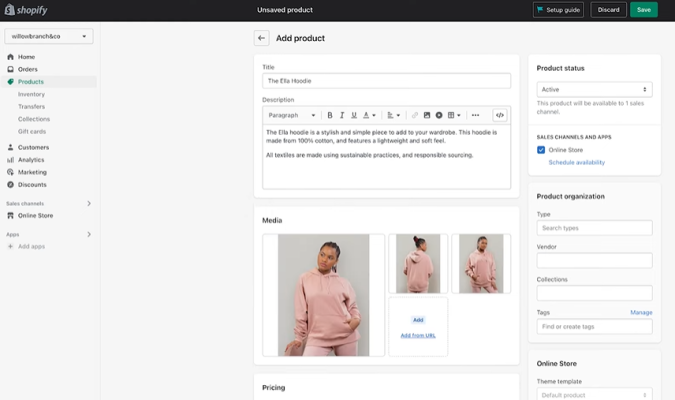Expand the Apps section chevron
Screen dimensions: 675x400
tap(89, 234)
